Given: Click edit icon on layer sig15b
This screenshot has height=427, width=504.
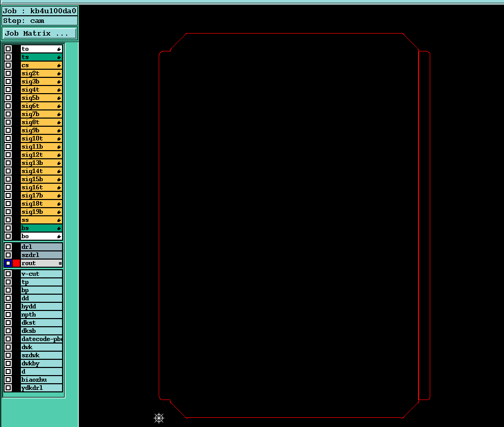Looking at the screenshot, I should (59, 179).
